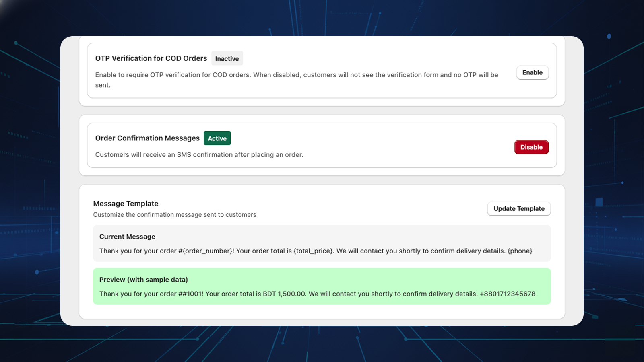The height and width of the screenshot is (362, 644).
Task: Disable Order Confirmation Messages
Action: [x=531, y=147]
